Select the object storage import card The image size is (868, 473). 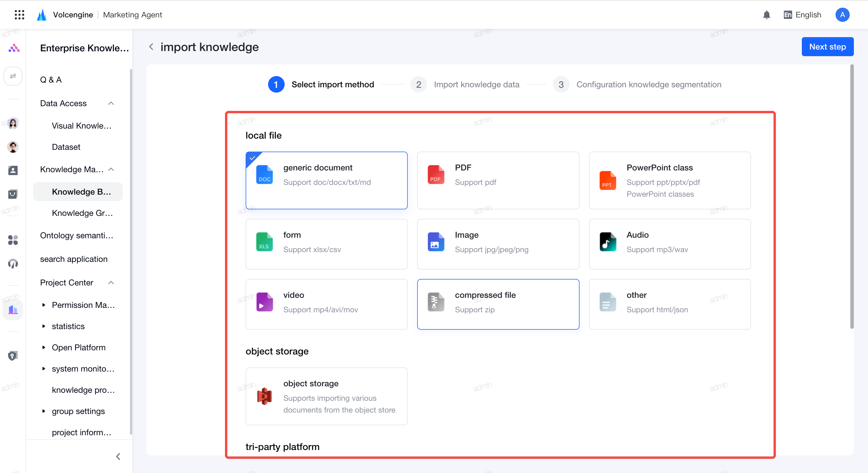326,396
